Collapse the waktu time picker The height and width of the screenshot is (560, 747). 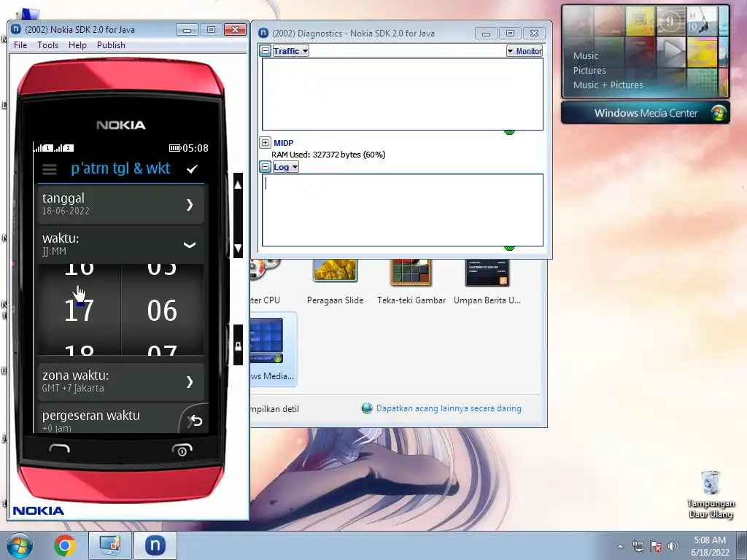point(190,245)
